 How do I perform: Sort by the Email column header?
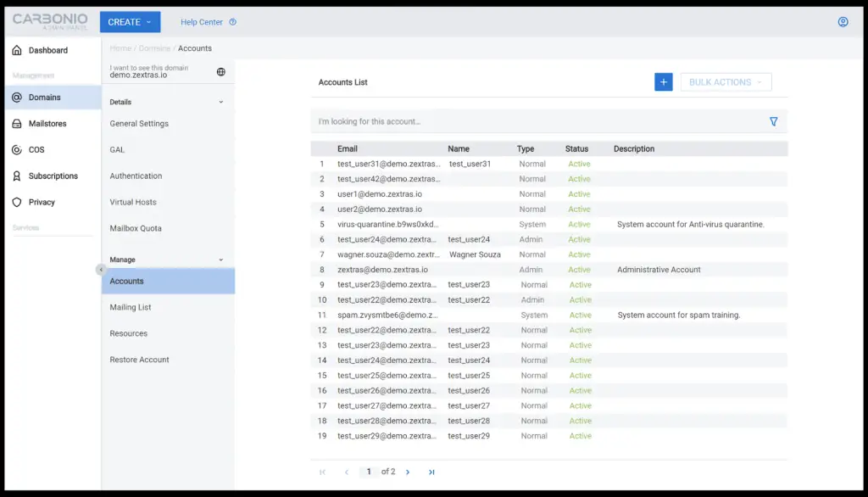(347, 149)
